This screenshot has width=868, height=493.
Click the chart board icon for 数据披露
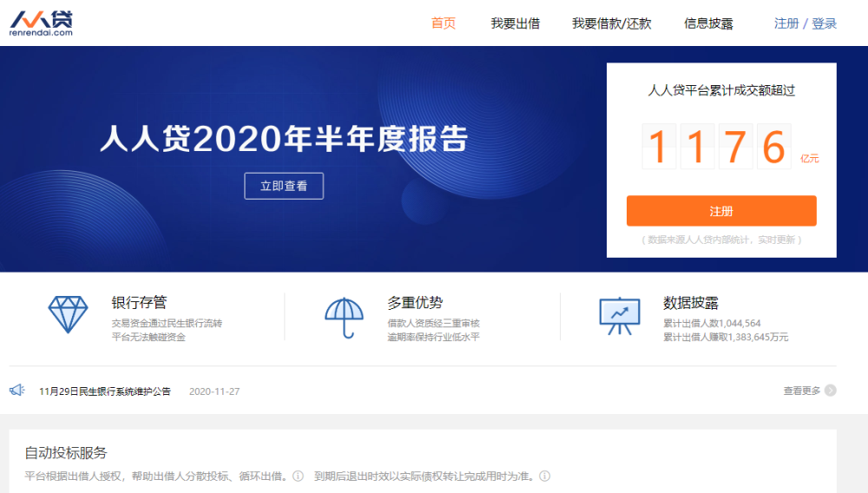(x=620, y=316)
